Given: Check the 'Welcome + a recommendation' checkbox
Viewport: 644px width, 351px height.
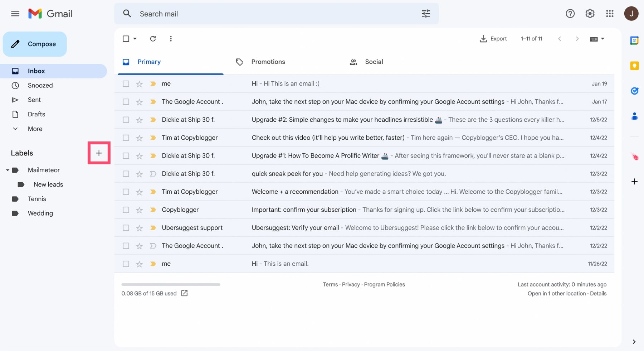Looking at the screenshot, I should tap(126, 192).
